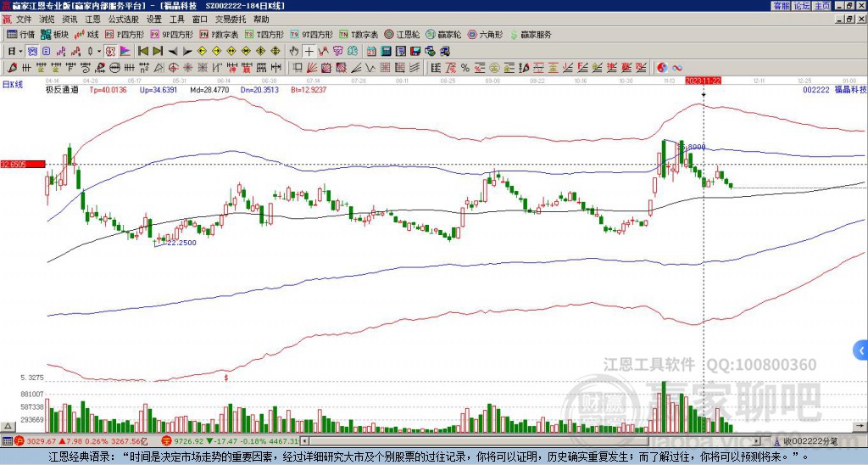Click the red 32.6505 price tag
Screen dimensions: 868x465
click(23, 164)
